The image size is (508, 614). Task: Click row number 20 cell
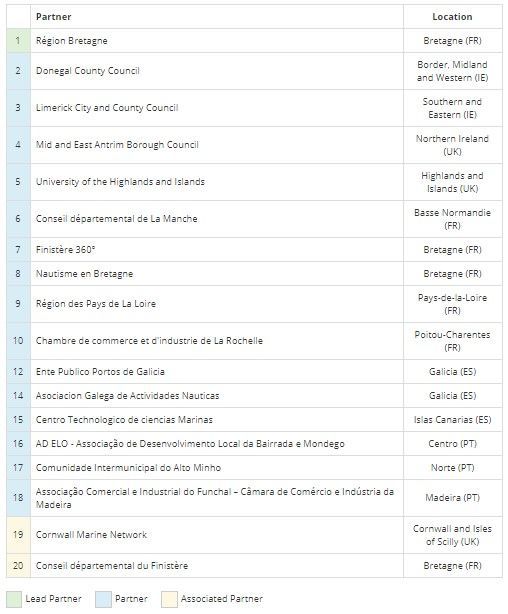[x=18, y=566]
